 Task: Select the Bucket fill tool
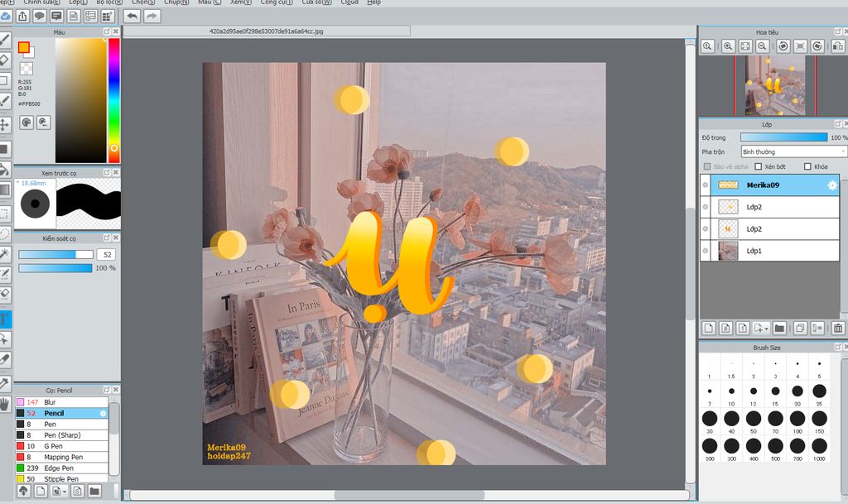pyautogui.click(x=4, y=169)
